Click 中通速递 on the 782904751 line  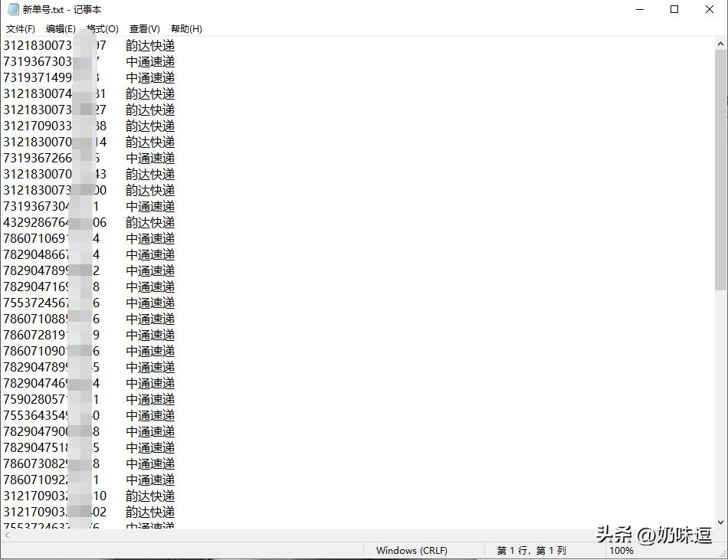click(150, 447)
